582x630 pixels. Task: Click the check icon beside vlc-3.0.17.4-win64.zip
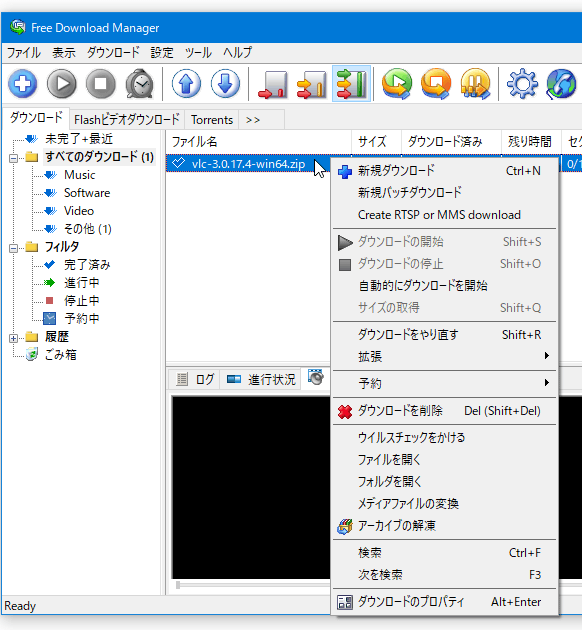(x=178, y=163)
